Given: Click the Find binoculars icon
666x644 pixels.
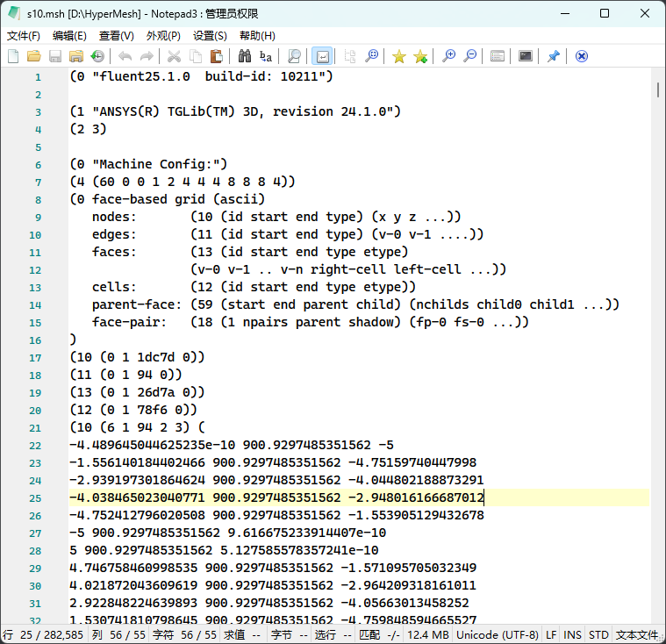Looking at the screenshot, I should coord(245,56).
